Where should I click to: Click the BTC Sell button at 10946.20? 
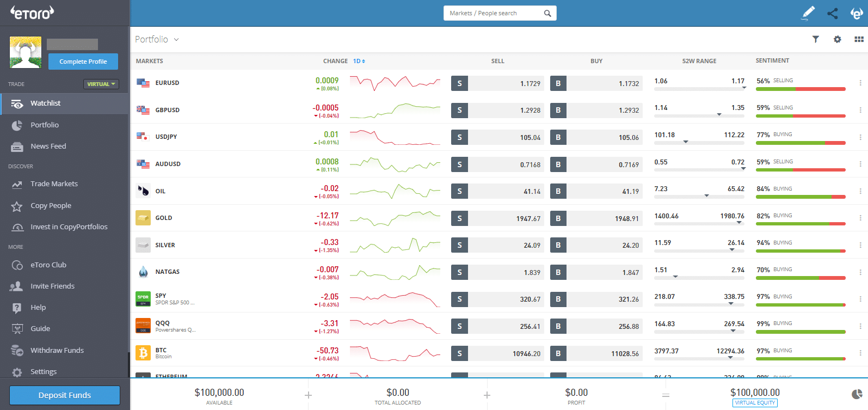click(497, 353)
